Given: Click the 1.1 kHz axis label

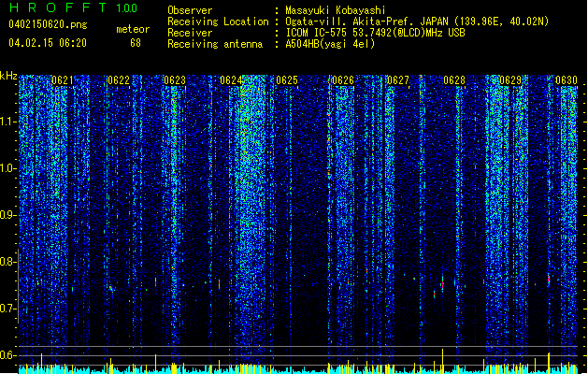Looking at the screenshot, I should 8,122.
